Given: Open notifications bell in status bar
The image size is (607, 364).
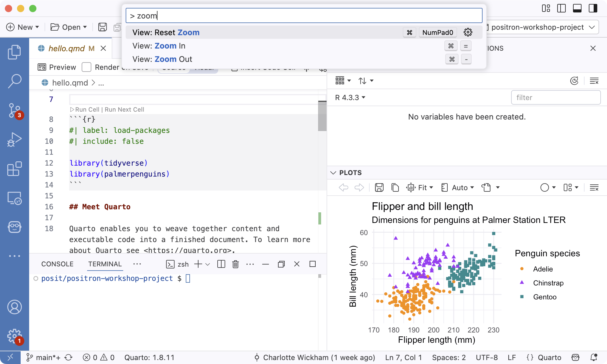Looking at the screenshot, I should [594, 358].
